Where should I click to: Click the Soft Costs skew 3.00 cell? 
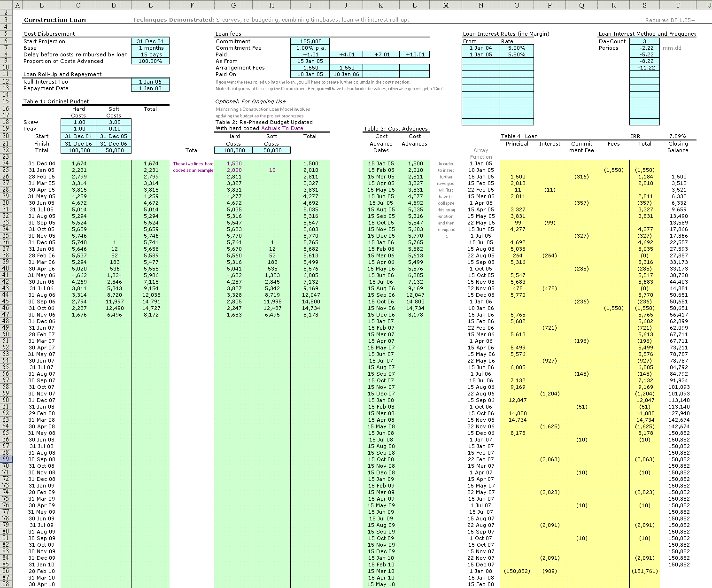tap(114, 122)
